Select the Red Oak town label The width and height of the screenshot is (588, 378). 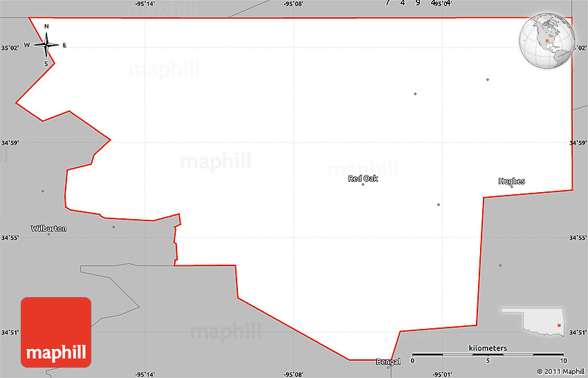coord(362,178)
